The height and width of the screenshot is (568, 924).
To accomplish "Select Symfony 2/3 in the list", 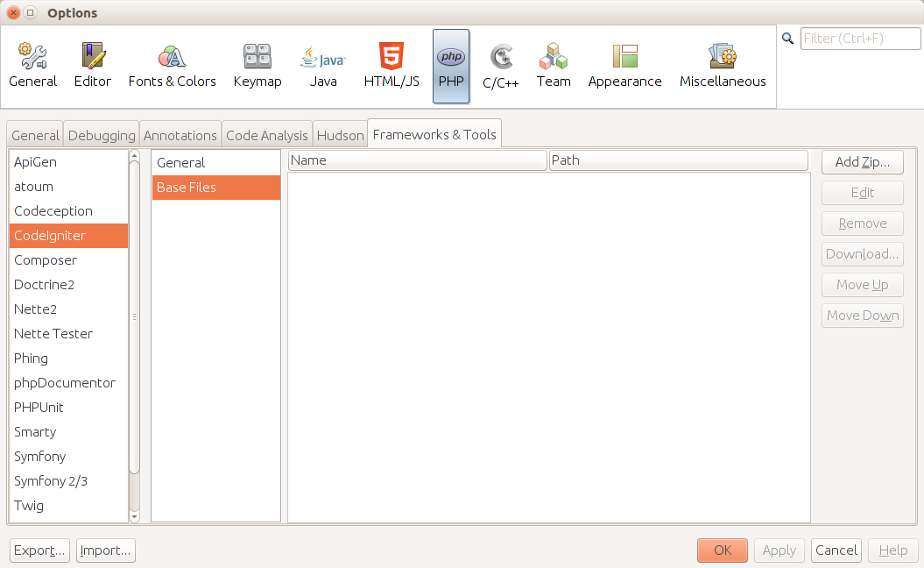I will point(68,481).
